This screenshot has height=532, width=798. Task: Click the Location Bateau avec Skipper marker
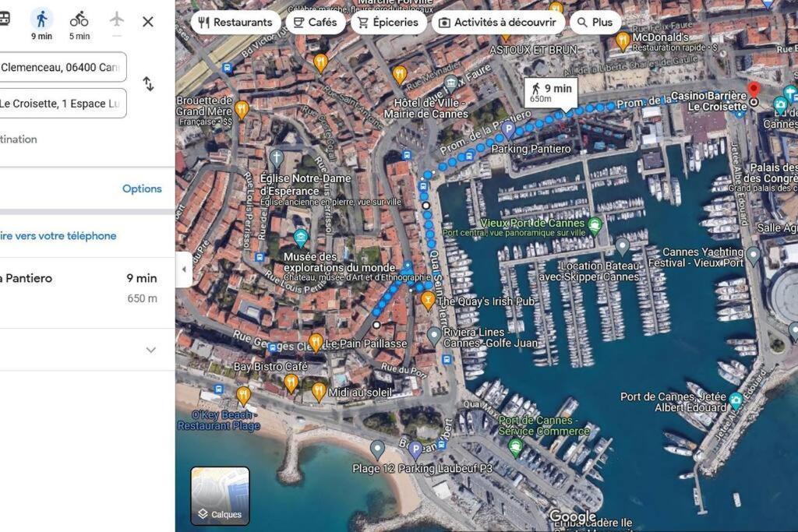coord(622,247)
